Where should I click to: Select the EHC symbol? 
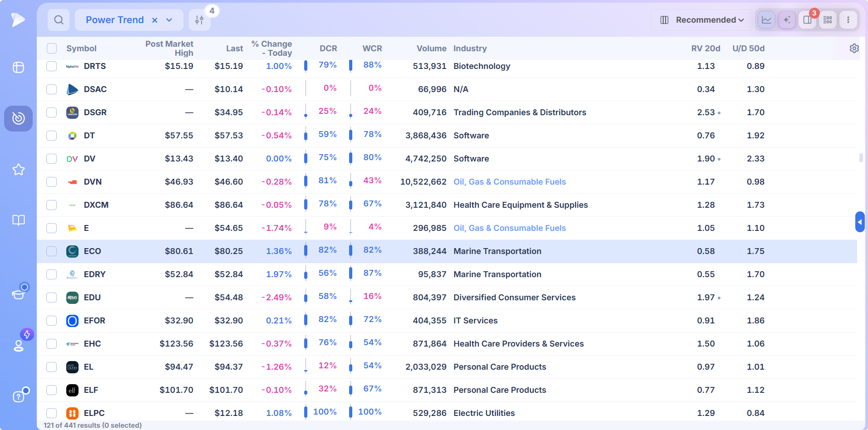[92, 344]
